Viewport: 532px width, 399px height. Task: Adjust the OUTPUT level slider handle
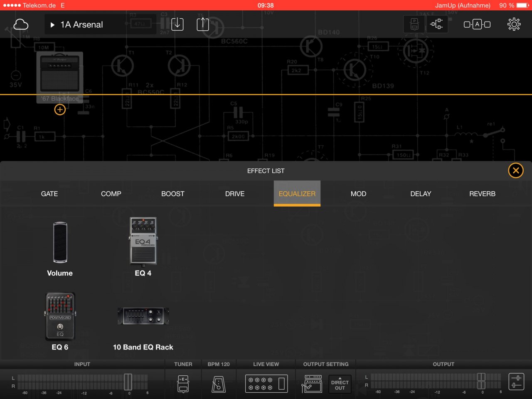(481, 382)
